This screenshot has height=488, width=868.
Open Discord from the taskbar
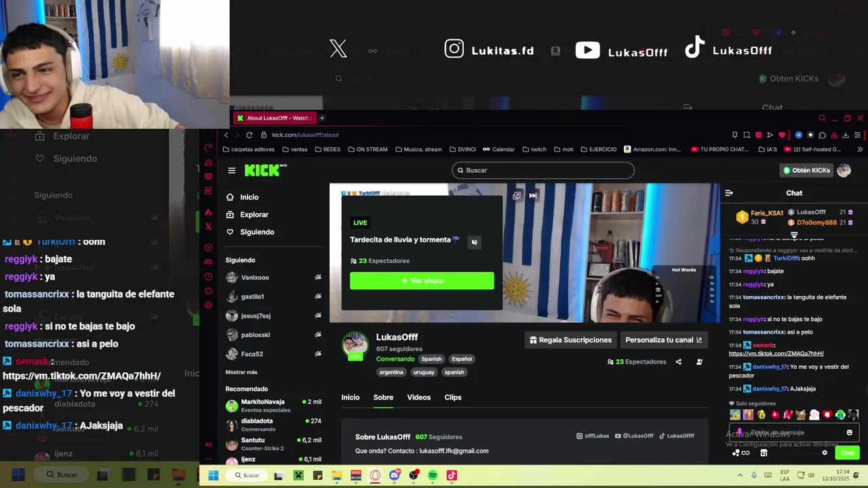coord(395,476)
